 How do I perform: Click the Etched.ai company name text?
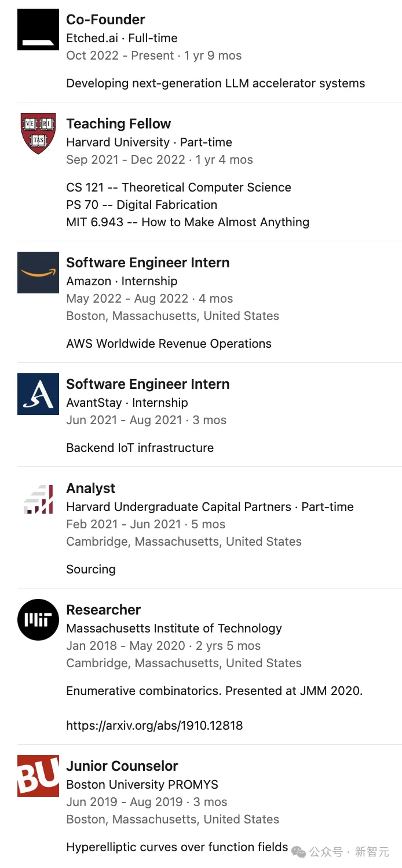tap(93, 38)
